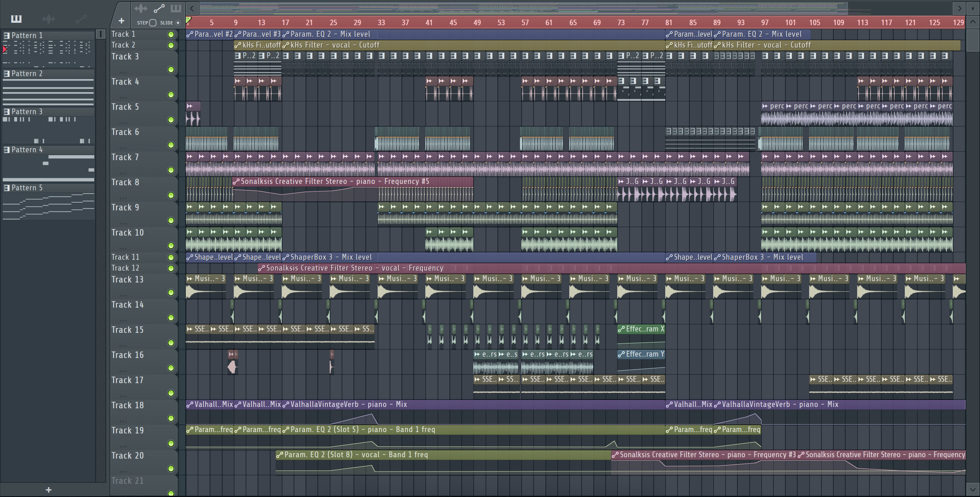This screenshot has width=980, height=497.
Task: Show patterns in the picker panel
Action: [16, 18]
